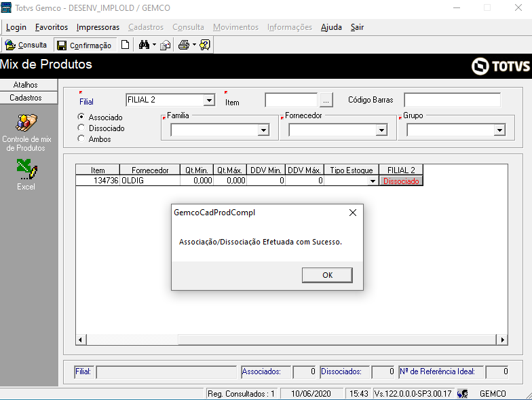Click the properties document icon in toolbar
The image size is (532, 400).
(x=166, y=45)
